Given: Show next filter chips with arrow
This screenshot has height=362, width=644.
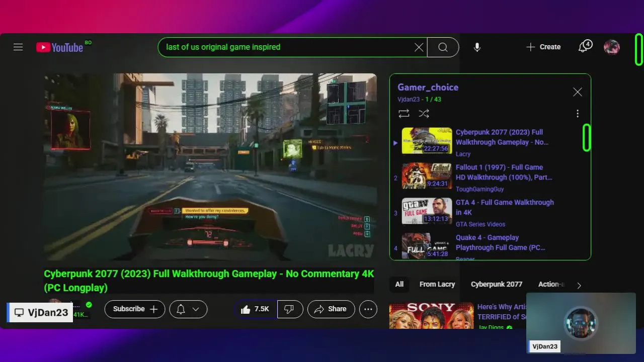Looking at the screenshot, I should click(x=579, y=285).
